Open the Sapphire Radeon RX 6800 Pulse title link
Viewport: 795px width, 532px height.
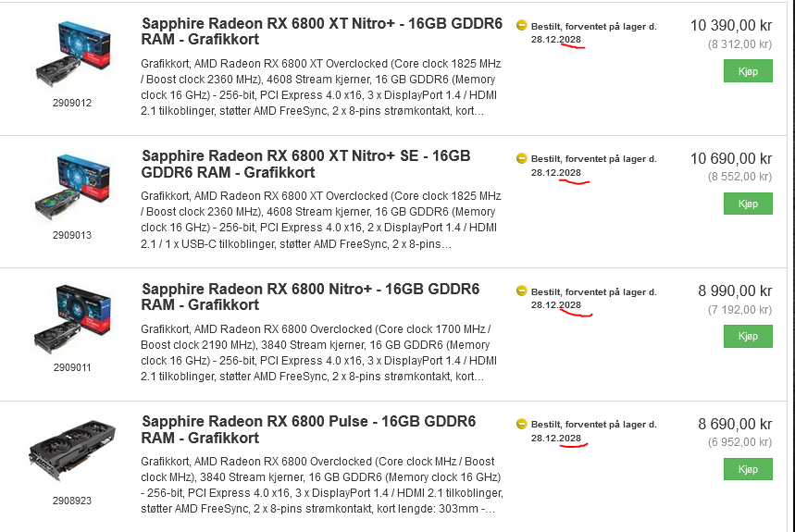308,429
